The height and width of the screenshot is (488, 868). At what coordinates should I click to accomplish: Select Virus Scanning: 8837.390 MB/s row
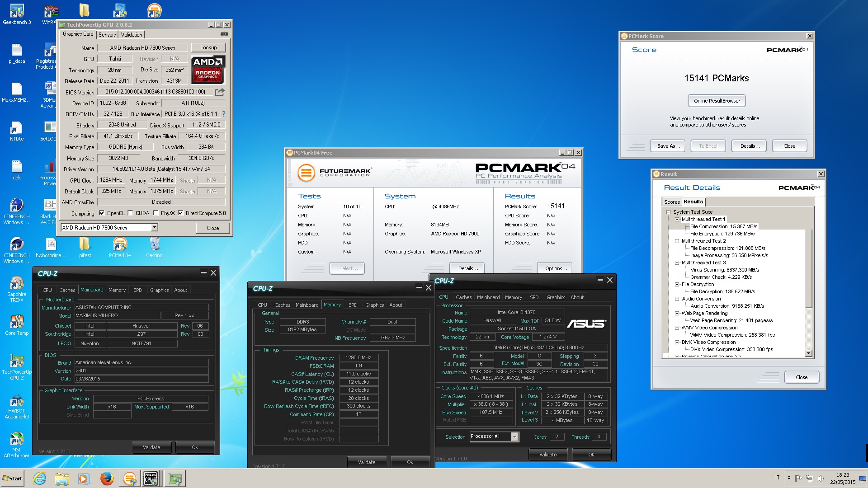click(724, 270)
